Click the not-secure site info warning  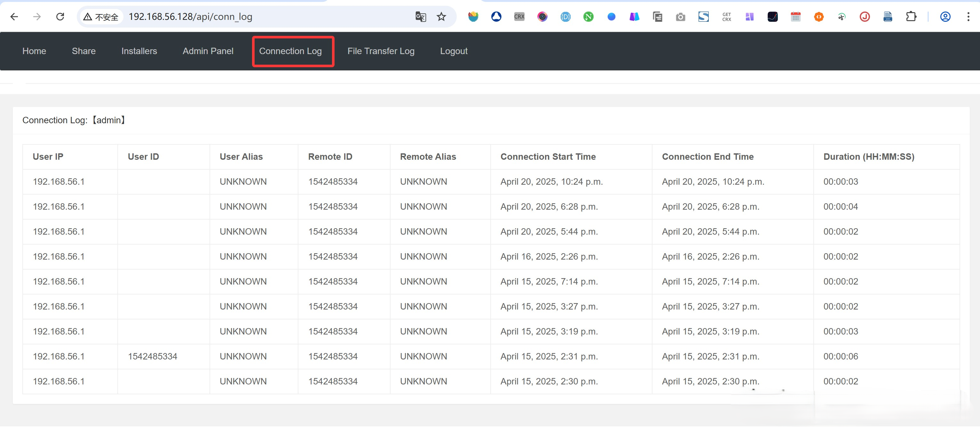point(101,17)
